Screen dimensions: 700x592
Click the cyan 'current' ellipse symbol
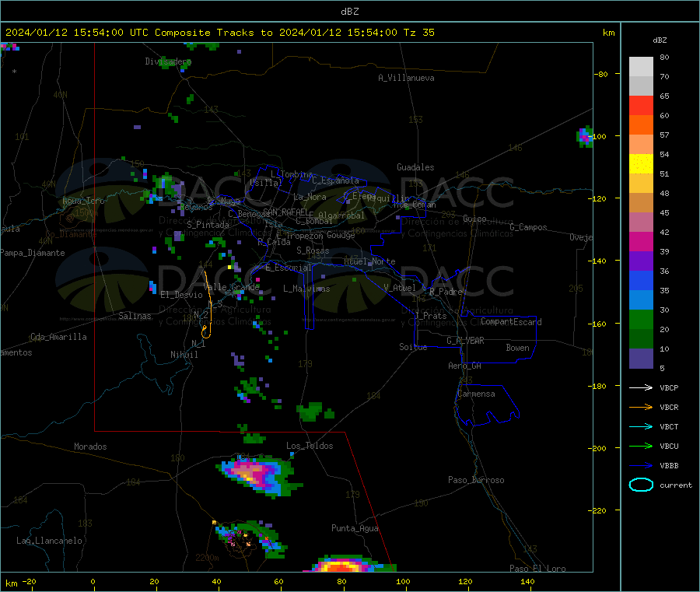click(x=641, y=485)
